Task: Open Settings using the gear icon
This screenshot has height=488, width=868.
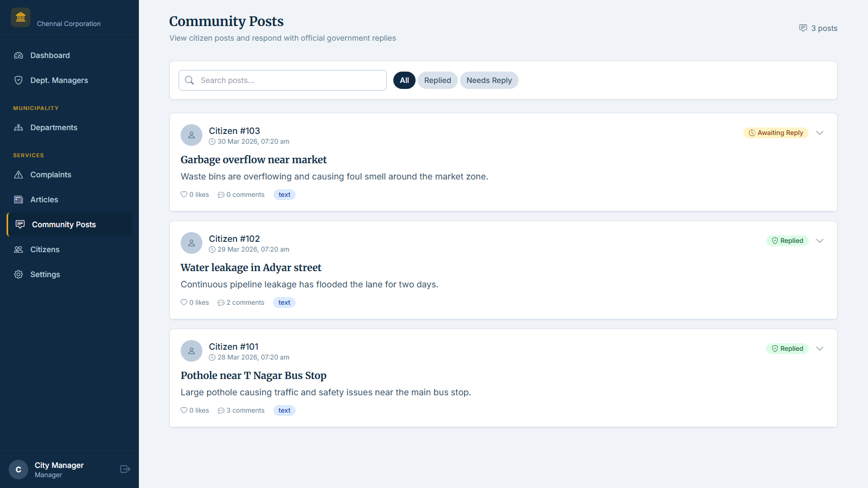Action: [x=18, y=274]
